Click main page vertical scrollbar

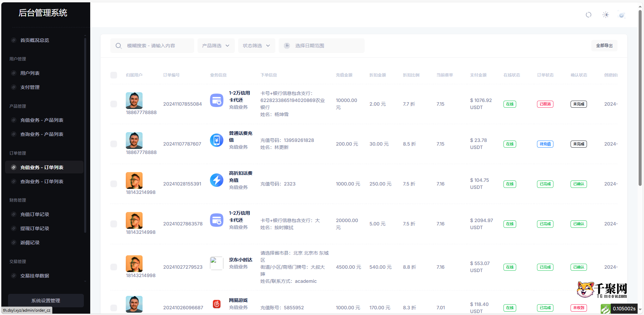tap(640, 97)
